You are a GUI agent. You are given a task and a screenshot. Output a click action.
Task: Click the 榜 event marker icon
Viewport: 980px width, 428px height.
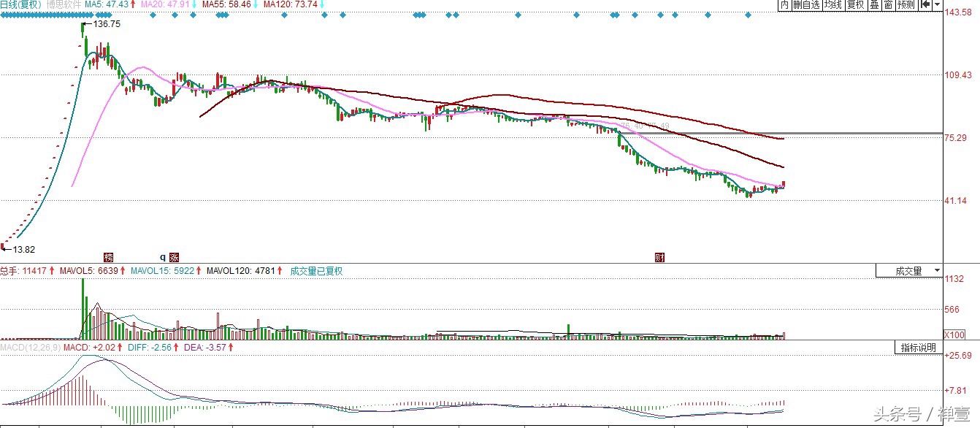pyautogui.click(x=109, y=257)
